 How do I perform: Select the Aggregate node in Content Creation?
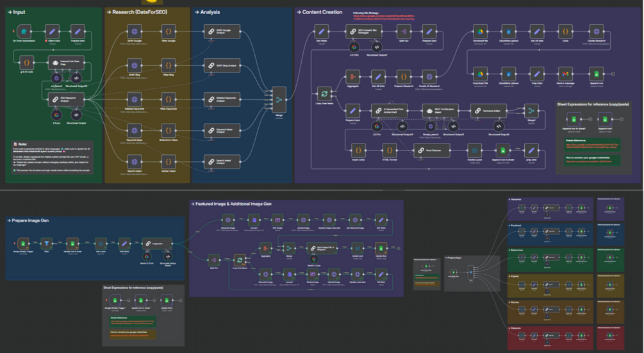(x=352, y=77)
